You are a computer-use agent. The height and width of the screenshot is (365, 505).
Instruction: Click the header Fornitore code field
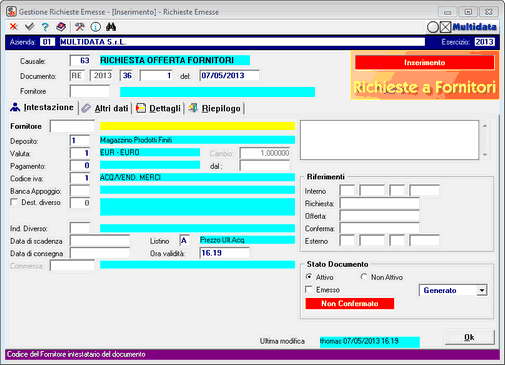pos(89,91)
